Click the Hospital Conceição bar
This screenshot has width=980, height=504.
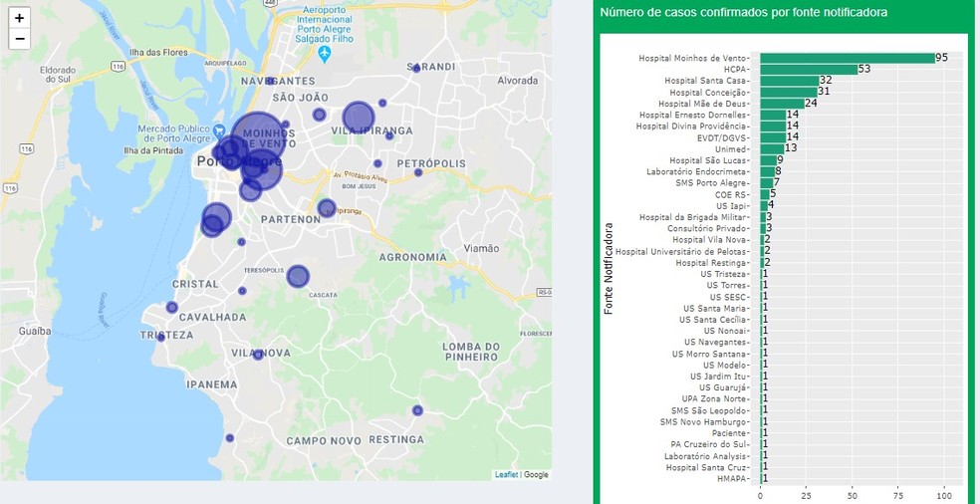coord(789,92)
